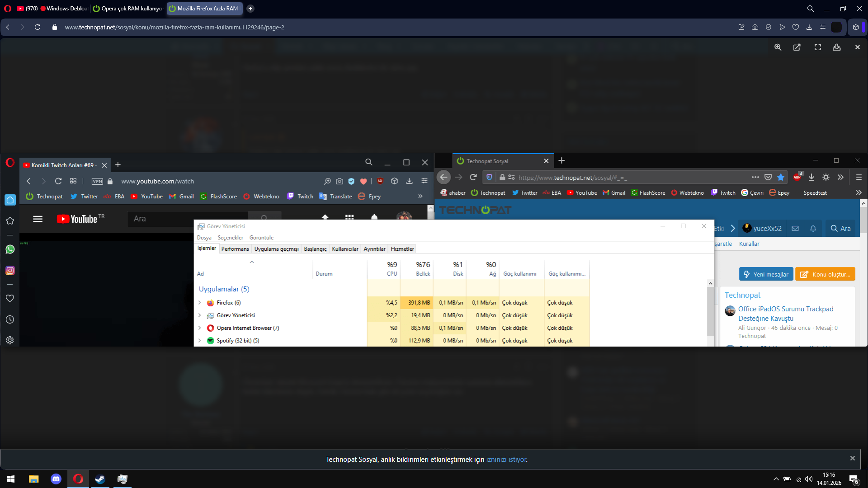Open Discord from the Windows taskbar

pos(56,479)
